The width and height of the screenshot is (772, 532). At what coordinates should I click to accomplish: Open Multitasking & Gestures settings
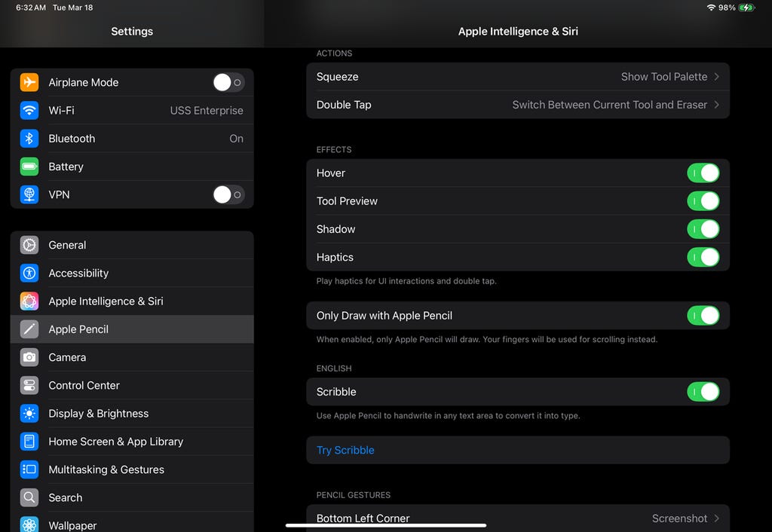click(x=132, y=469)
